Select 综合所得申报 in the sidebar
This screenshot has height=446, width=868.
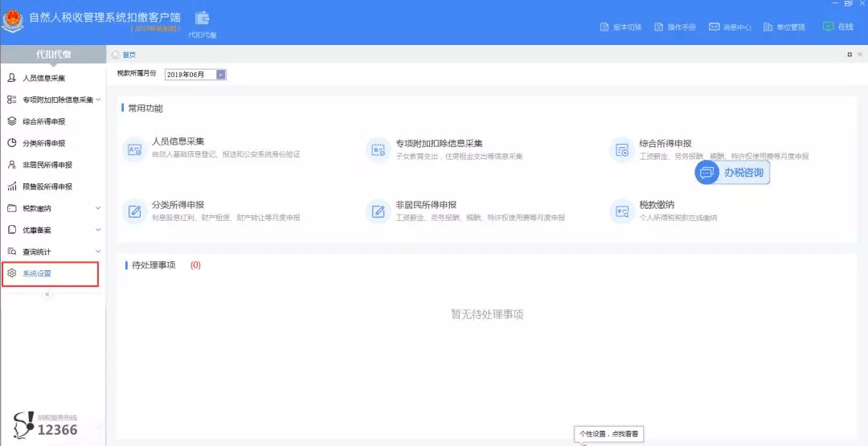coord(43,121)
